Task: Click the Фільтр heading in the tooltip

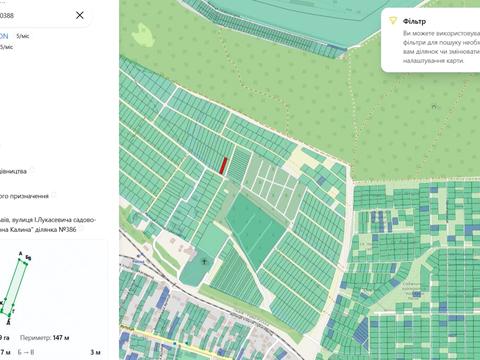Action: click(414, 21)
